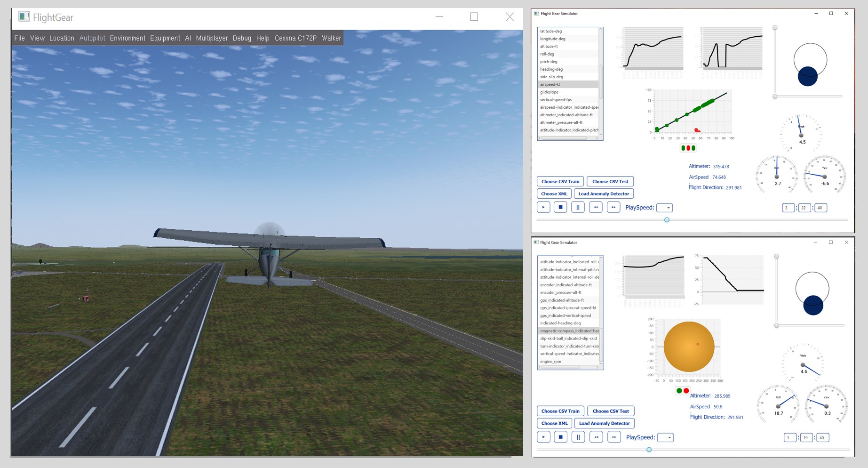Click Load Anomaly Detector in upper window
Viewport: 868px width, 468px height.
(x=604, y=194)
